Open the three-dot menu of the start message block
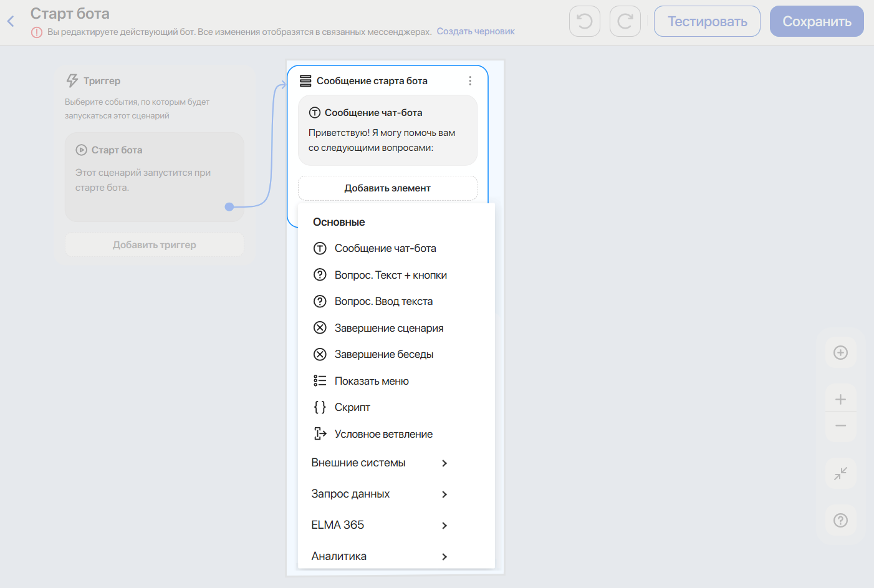The image size is (874, 588). (x=470, y=81)
